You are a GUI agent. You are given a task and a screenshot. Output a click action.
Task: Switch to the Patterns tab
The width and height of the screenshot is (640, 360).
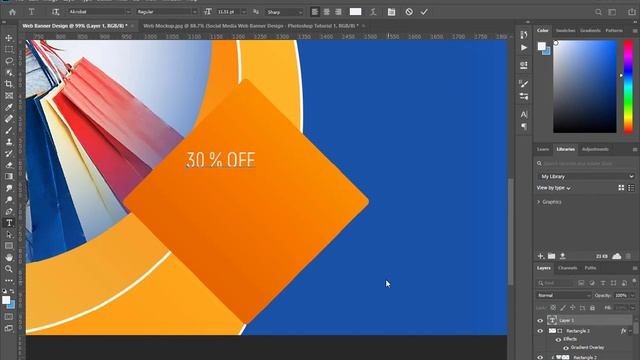pos(614,31)
